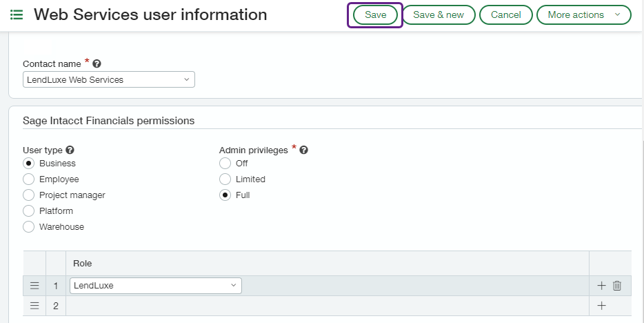Viewport: 644px width, 323px height.
Task: Click the Save & new button
Action: [x=438, y=14]
